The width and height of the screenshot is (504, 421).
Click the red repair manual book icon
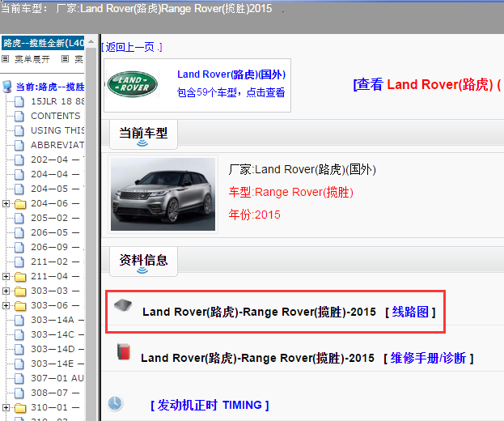coord(124,351)
